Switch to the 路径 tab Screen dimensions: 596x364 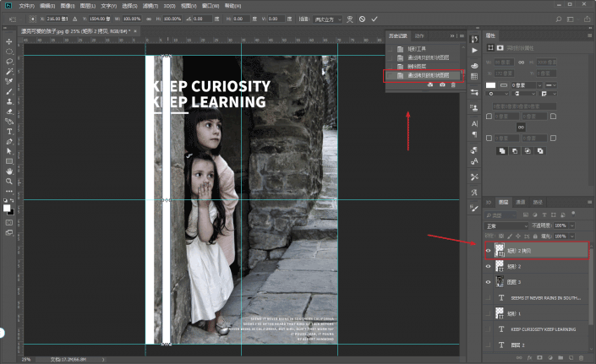(x=538, y=202)
